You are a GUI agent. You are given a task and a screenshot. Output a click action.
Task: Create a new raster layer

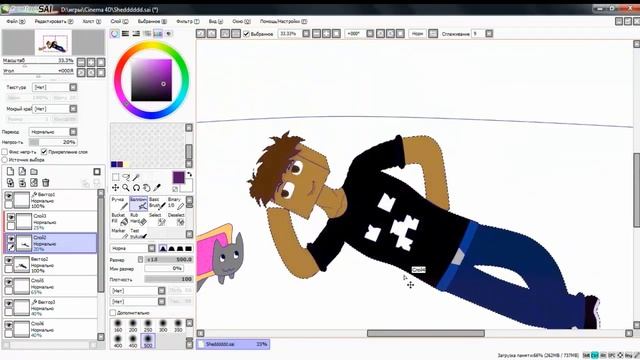10,171
